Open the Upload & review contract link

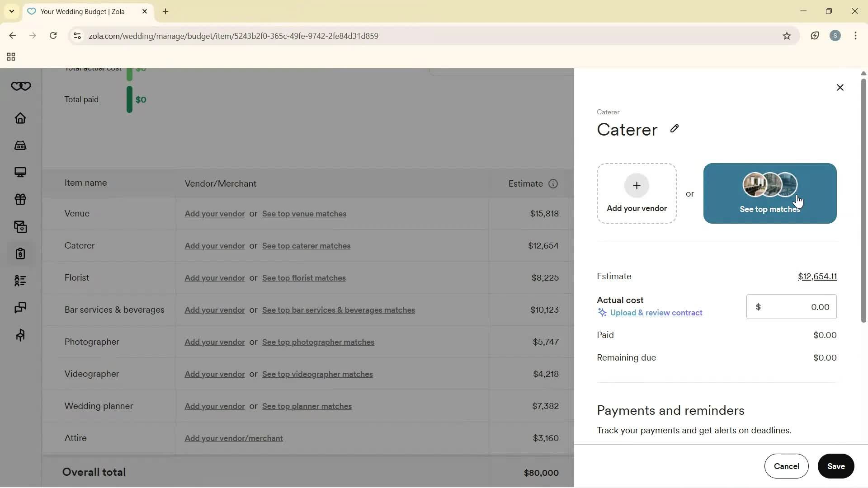pyautogui.click(x=656, y=313)
